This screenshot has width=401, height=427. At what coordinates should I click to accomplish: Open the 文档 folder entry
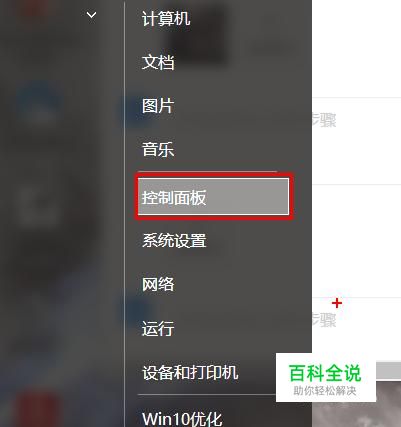(158, 62)
